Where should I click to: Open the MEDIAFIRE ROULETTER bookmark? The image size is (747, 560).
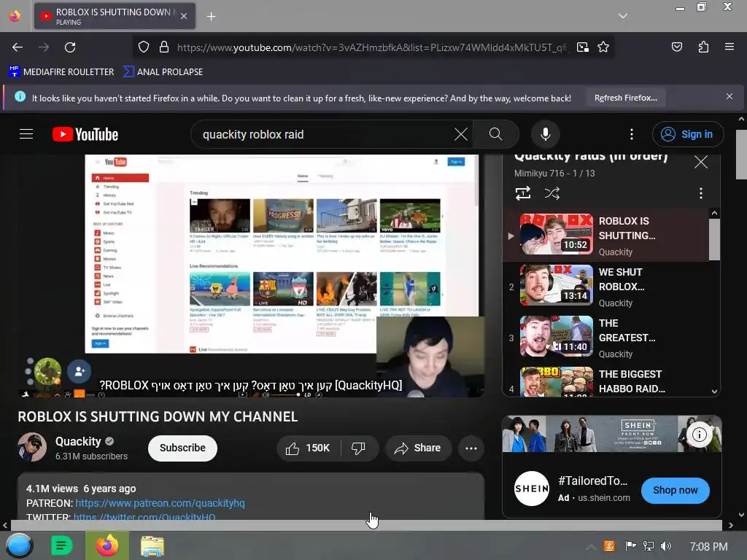coord(61,72)
